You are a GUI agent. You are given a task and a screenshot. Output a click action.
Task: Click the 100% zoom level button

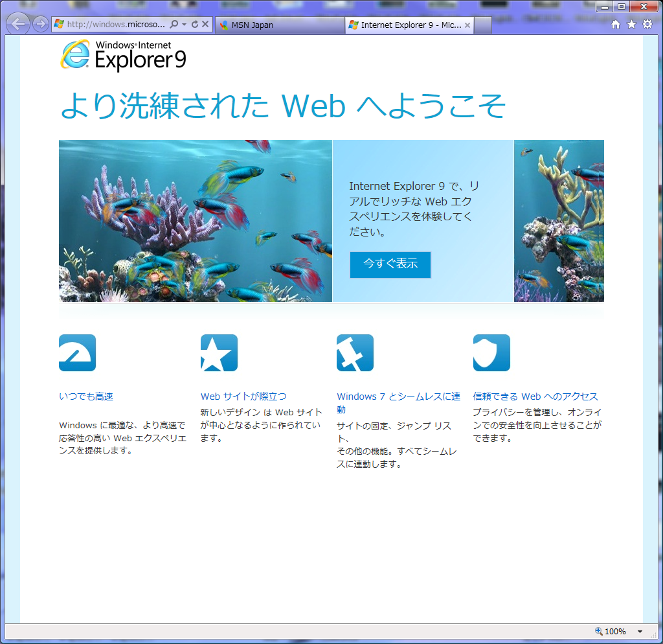pos(611,631)
